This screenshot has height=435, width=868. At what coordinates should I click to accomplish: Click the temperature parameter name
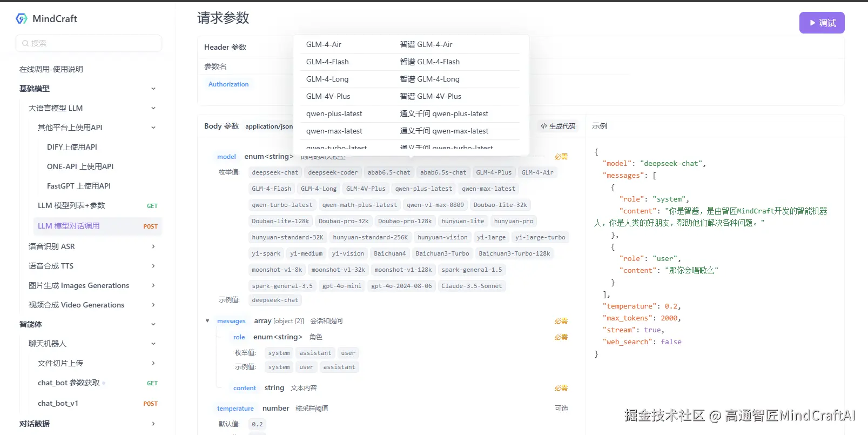tap(235, 409)
